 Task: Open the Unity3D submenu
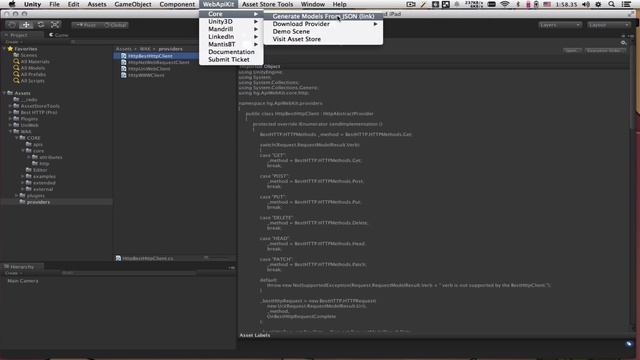pos(231,21)
